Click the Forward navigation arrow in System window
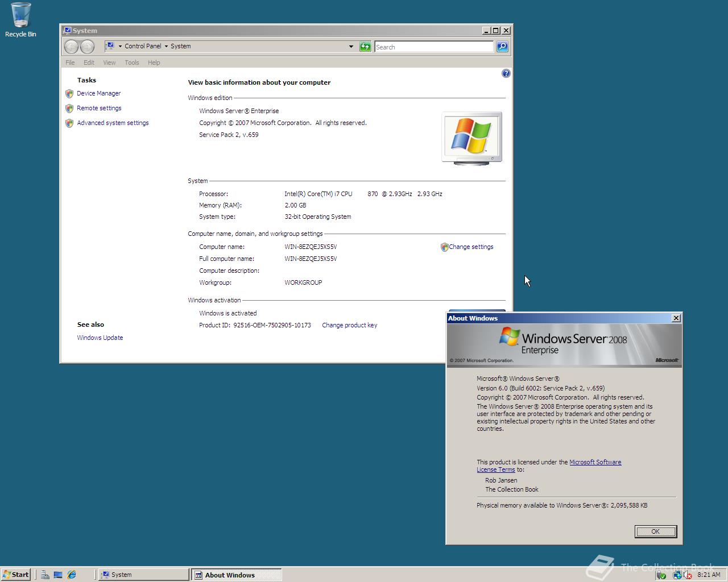Screen dimensions: 728x582 87,47
